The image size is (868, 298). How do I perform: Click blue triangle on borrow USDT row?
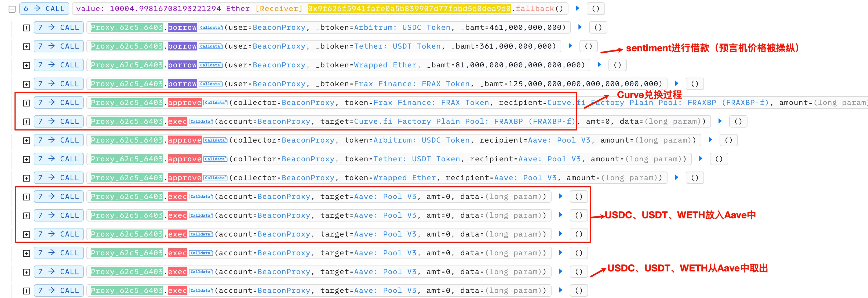coord(570,46)
